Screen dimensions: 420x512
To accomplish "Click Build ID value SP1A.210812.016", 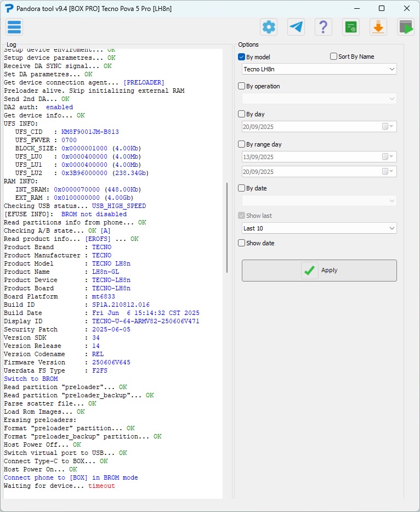I will coord(121,305).
